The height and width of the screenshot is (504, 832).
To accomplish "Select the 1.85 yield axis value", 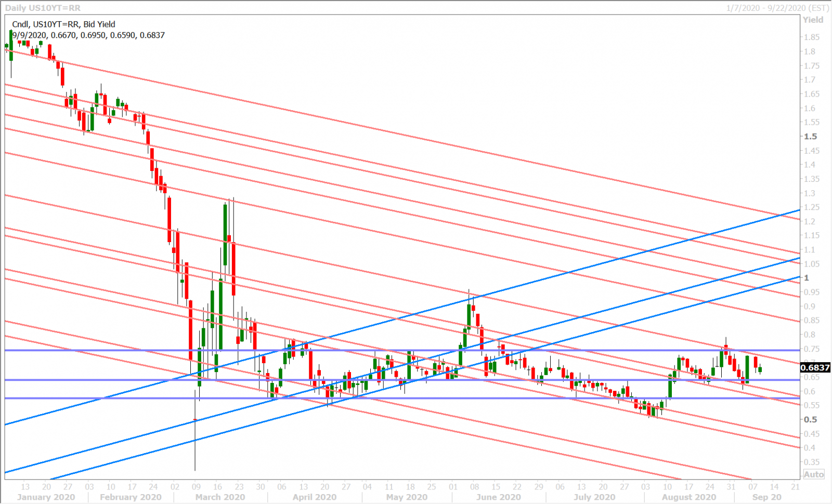I will [811, 37].
